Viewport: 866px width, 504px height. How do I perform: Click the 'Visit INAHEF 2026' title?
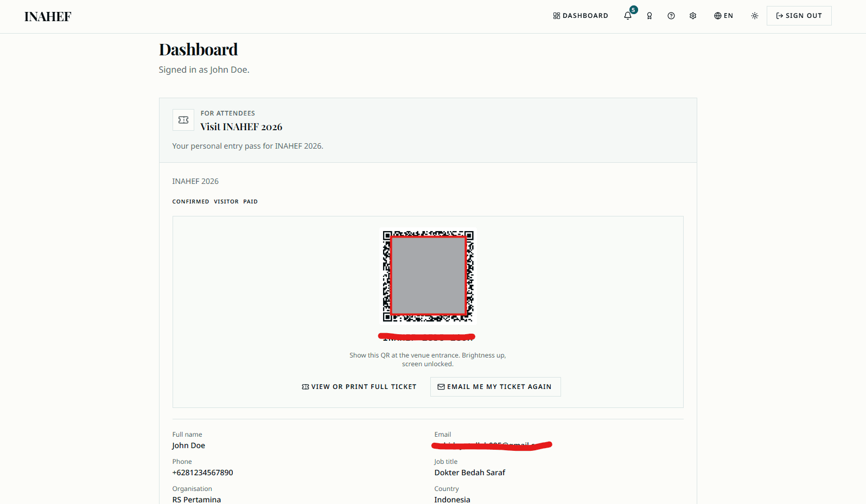(241, 127)
